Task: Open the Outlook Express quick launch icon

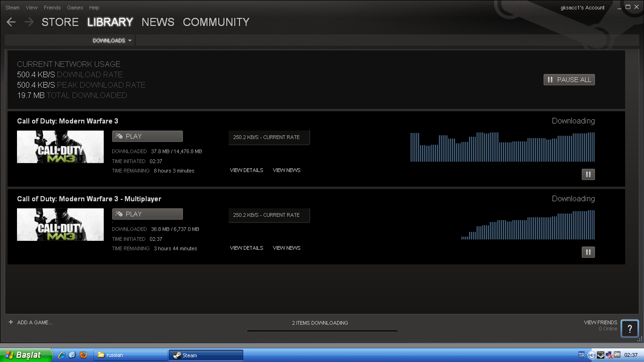Action: [x=73, y=355]
